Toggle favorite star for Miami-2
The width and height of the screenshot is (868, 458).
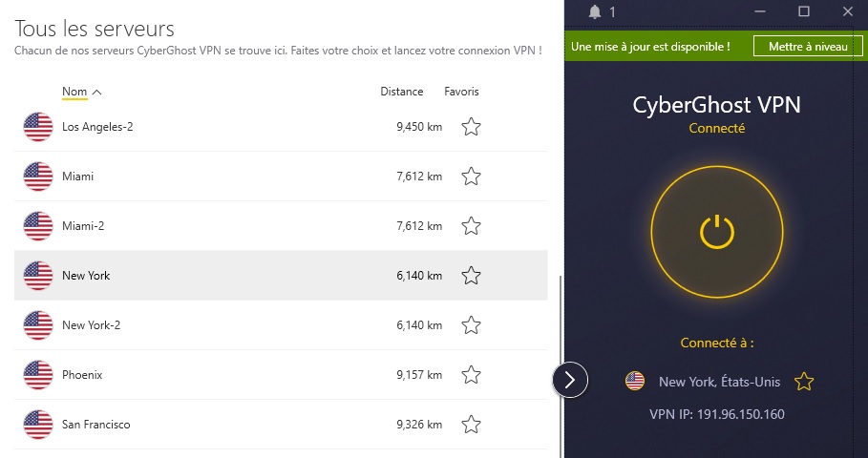tap(471, 226)
